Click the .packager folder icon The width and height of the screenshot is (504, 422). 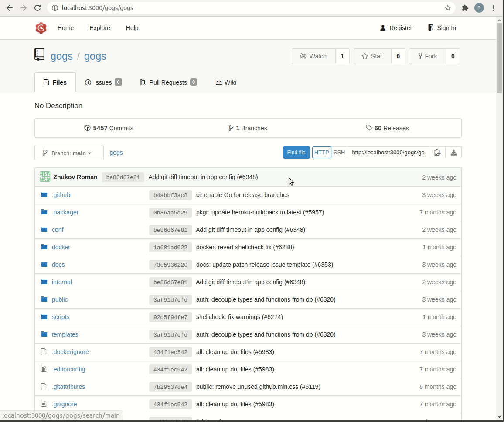tap(44, 212)
